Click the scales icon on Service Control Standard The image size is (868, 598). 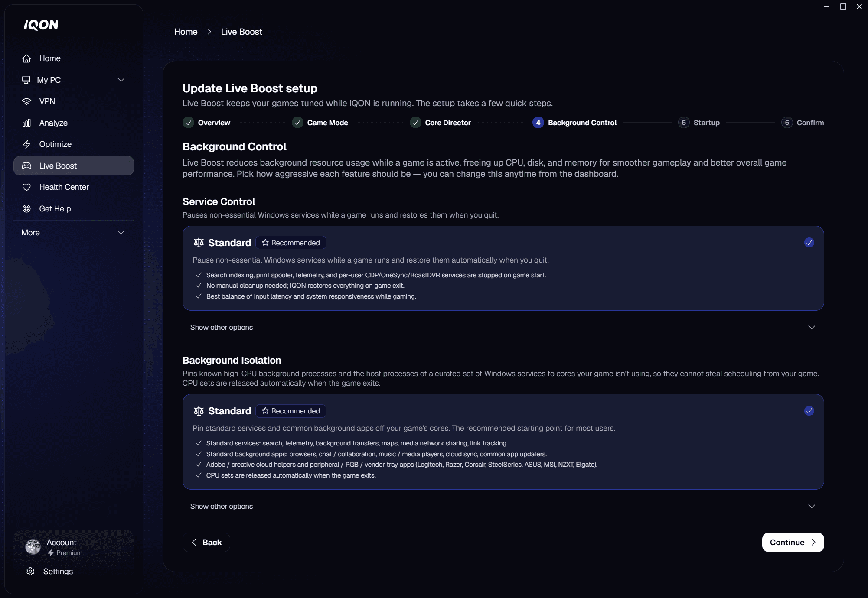[x=199, y=243]
